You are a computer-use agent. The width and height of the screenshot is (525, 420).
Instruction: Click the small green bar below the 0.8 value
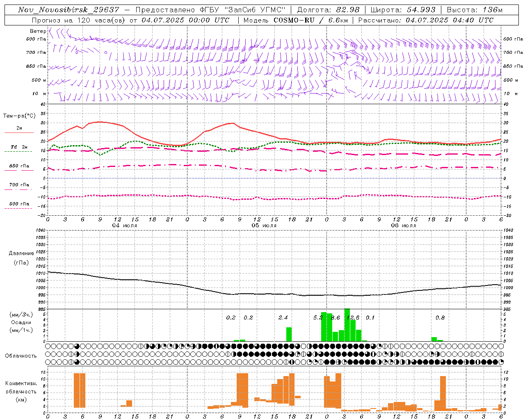click(x=434, y=339)
